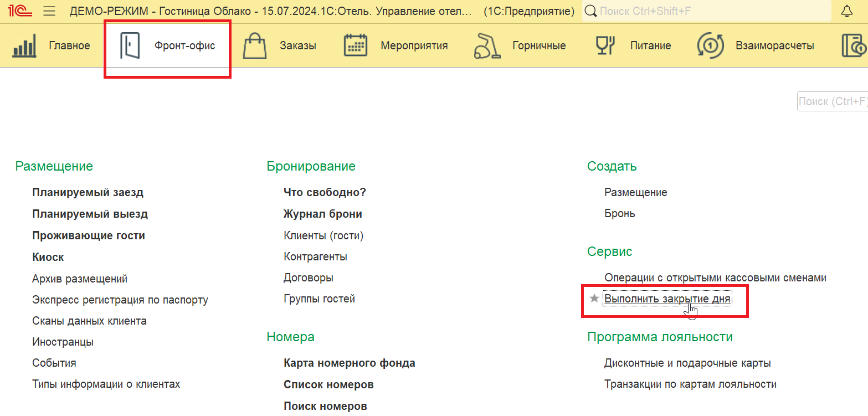Click the Фронт-офис door icon

click(x=130, y=45)
